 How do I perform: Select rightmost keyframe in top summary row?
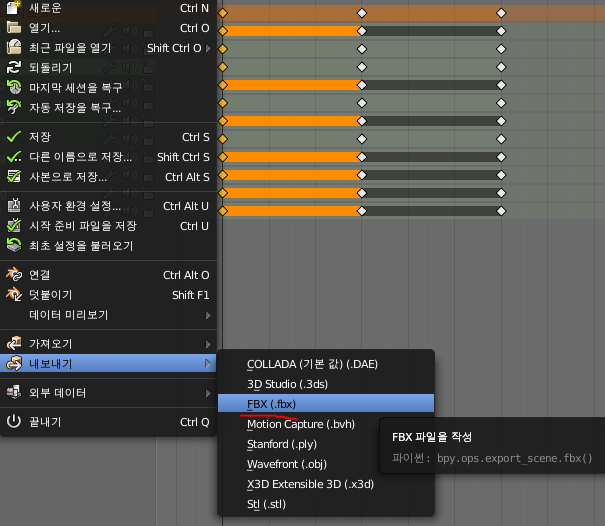point(501,13)
